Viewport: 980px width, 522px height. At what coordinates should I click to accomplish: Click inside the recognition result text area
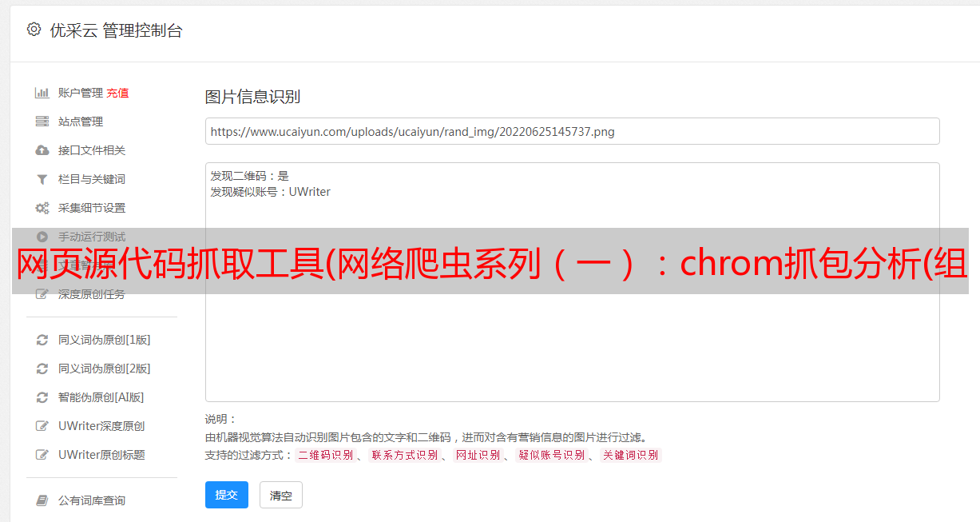point(572,282)
